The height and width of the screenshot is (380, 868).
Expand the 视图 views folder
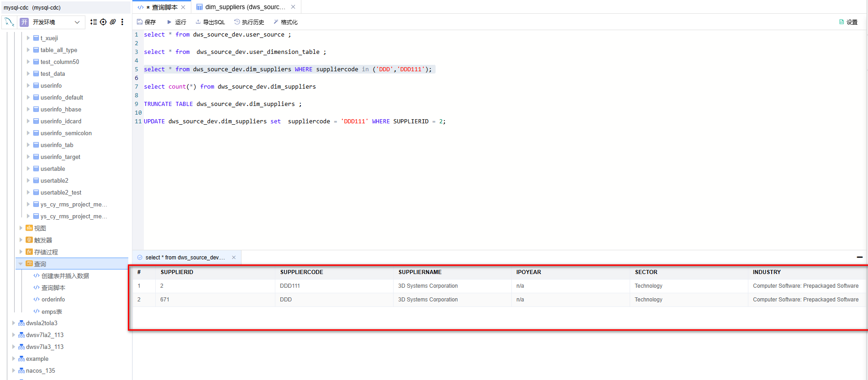tap(21, 228)
